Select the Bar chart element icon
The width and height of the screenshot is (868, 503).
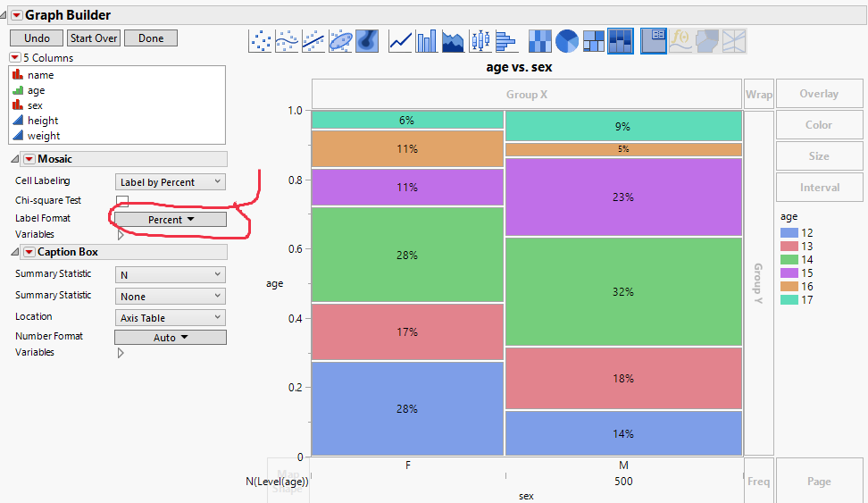427,41
